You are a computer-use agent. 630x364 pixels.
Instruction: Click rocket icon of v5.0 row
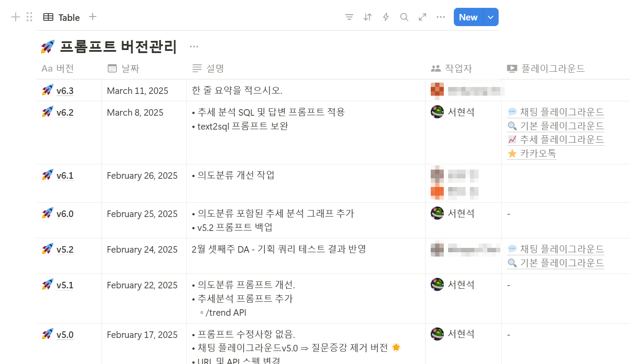tap(47, 334)
